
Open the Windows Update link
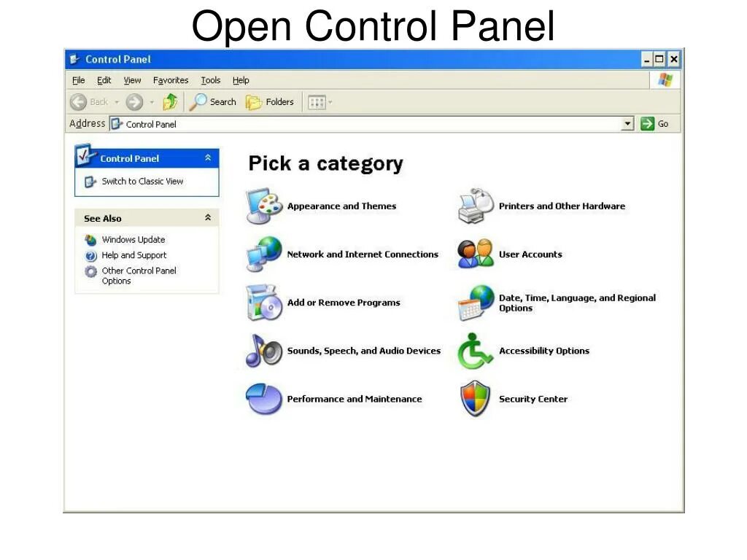133,239
